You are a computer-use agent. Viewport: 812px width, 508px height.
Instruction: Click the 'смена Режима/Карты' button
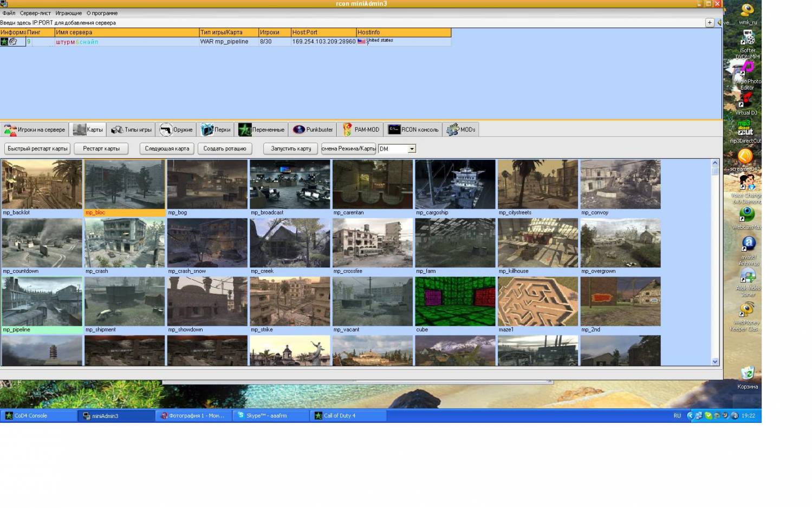[348, 149]
